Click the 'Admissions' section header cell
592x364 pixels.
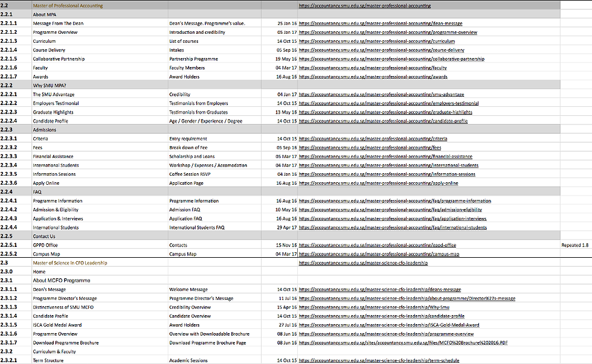(x=100, y=130)
